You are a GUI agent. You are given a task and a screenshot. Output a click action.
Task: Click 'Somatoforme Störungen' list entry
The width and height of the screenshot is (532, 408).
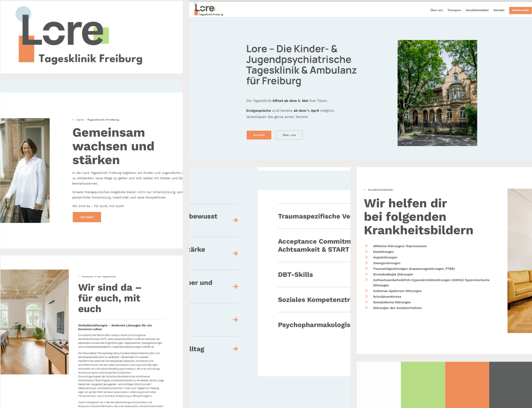coord(392,302)
